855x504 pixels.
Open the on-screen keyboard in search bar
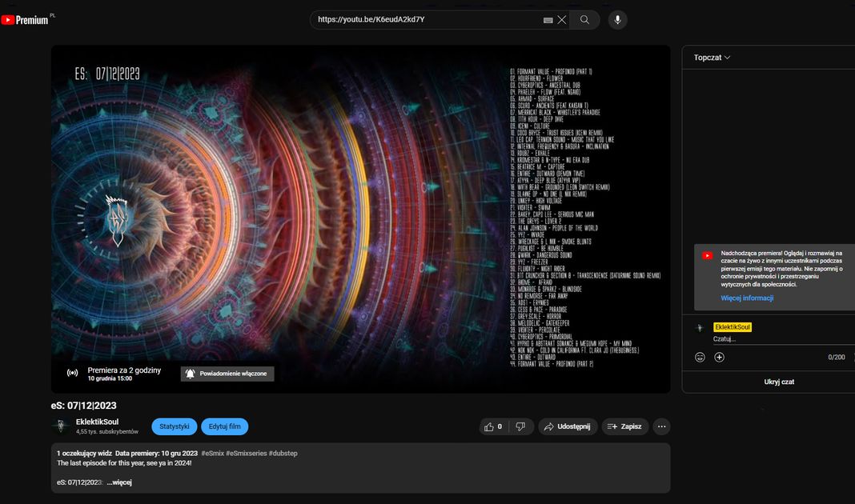click(548, 20)
